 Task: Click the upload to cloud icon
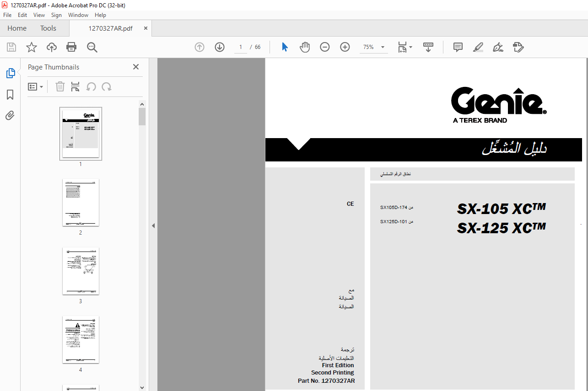click(x=52, y=47)
